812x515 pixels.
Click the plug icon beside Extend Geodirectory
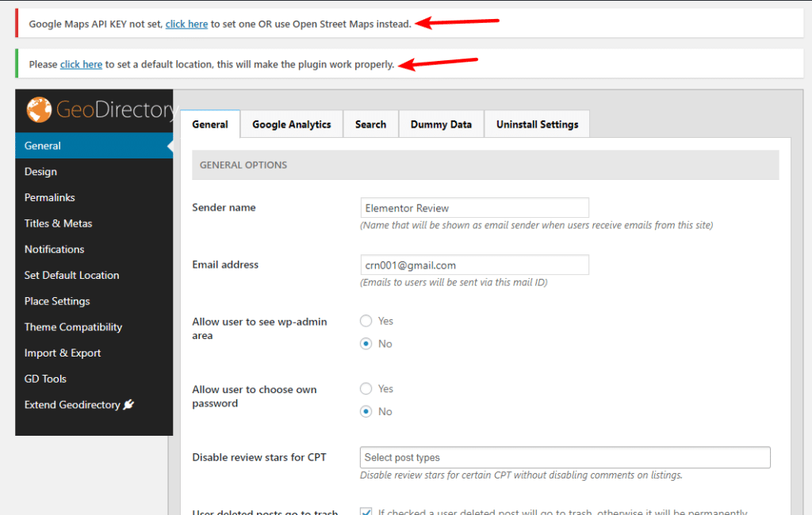click(129, 404)
